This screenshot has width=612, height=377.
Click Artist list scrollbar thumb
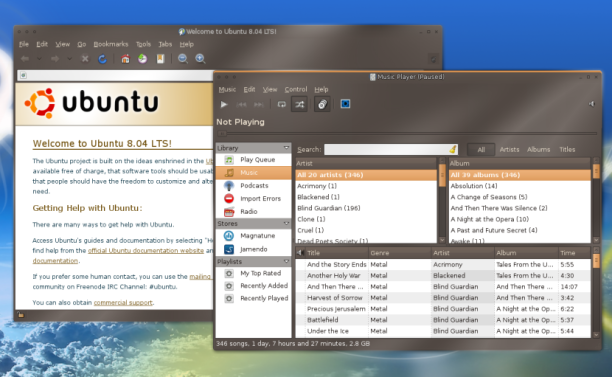tap(442, 175)
